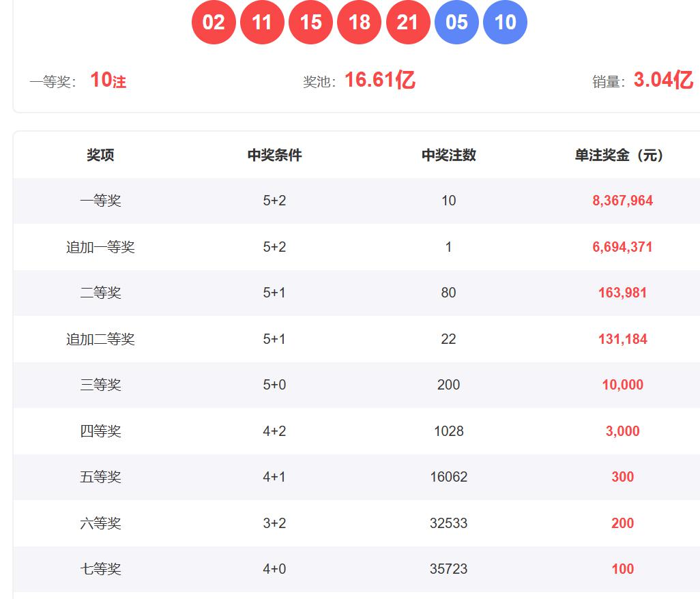Screen dimensions: 700x599
Task: Click the red ball numbered 02
Action: (214, 23)
